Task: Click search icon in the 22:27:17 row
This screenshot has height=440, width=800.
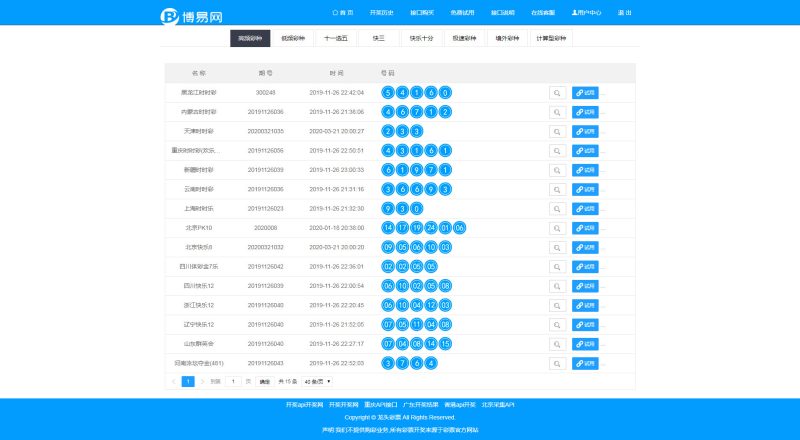Action: [x=557, y=345]
